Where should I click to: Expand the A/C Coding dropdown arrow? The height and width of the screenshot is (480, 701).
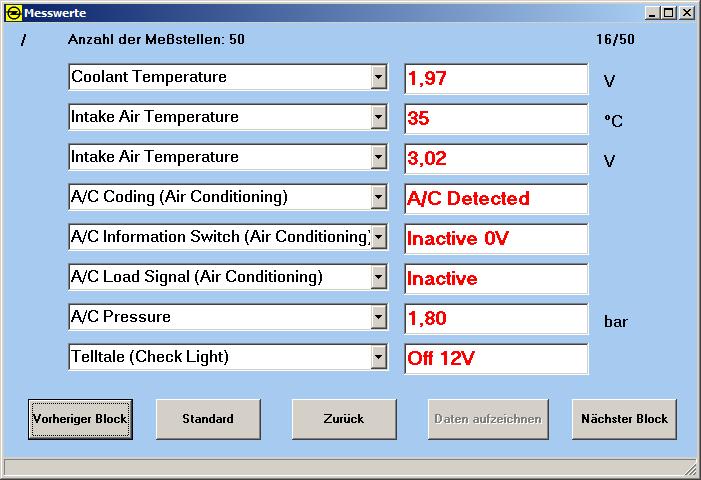tap(378, 198)
